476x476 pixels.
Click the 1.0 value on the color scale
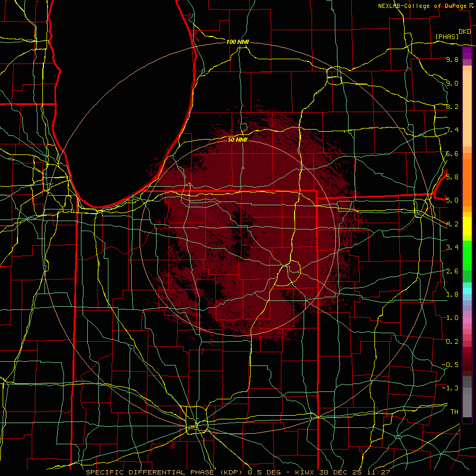tap(452, 318)
